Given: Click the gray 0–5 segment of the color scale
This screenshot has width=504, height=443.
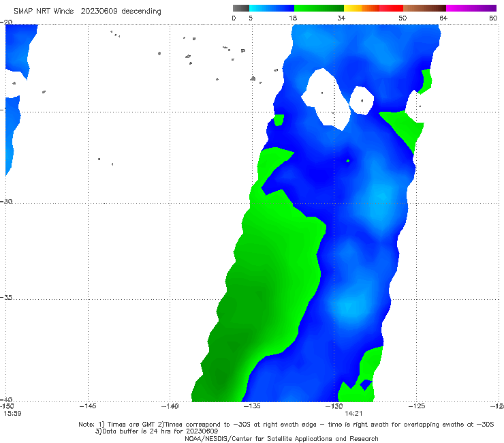Looking at the screenshot, I should tap(241, 8).
